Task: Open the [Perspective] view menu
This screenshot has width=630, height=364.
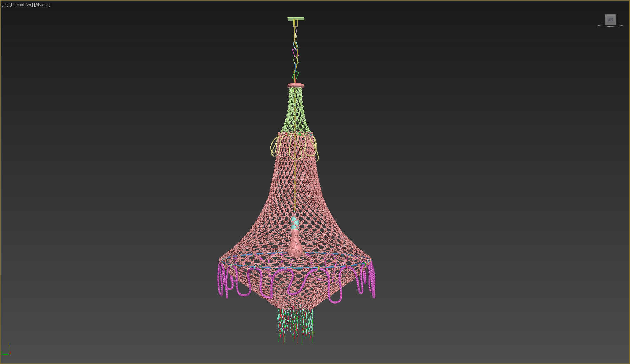Action: (x=21, y=5)
